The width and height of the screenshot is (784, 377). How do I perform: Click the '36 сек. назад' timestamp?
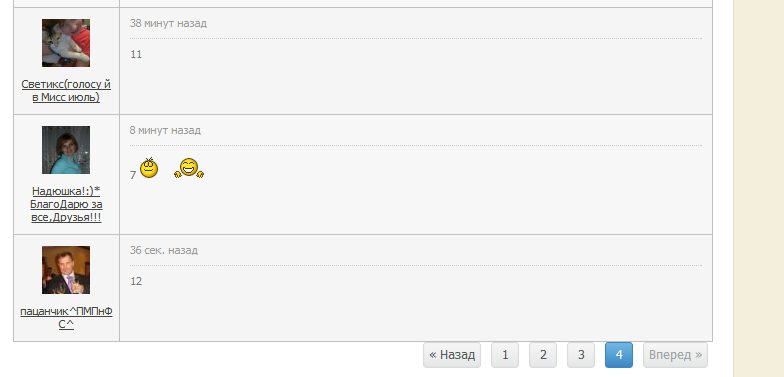[164, 250]
